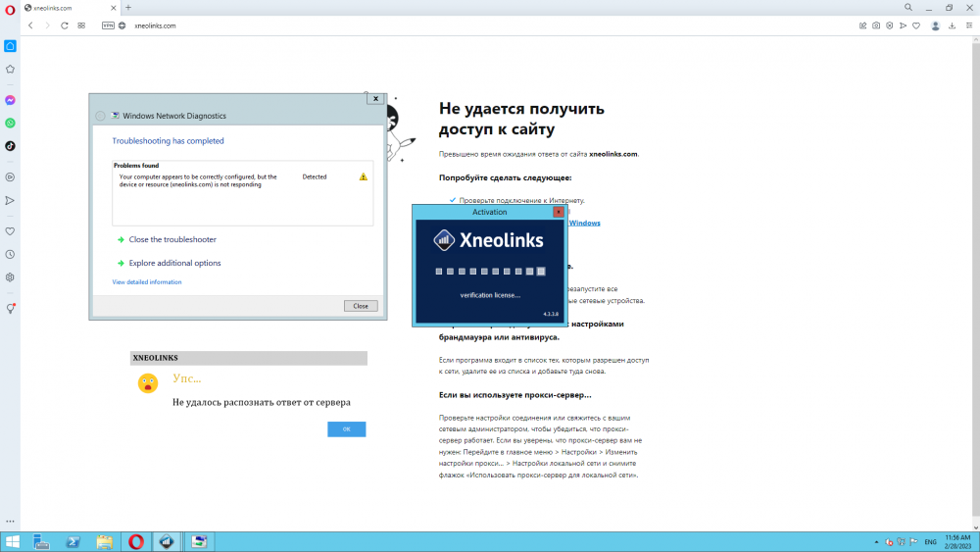Screen dimensions: 980x552
Task: Click the back arrow in Network Diagnostics
Action: click(x=100, y=116)
